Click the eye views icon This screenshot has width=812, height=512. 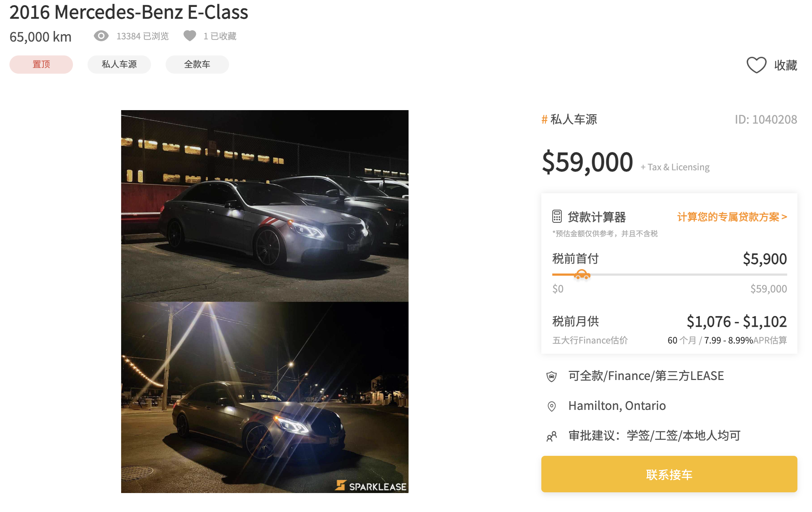(x=101, y=36)
